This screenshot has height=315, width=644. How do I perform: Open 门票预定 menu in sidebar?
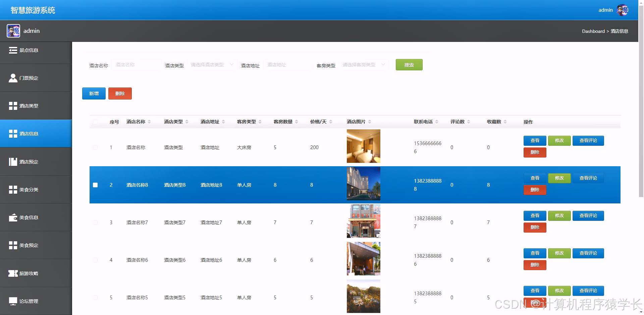pyautogui.click(x=36, y=78)
